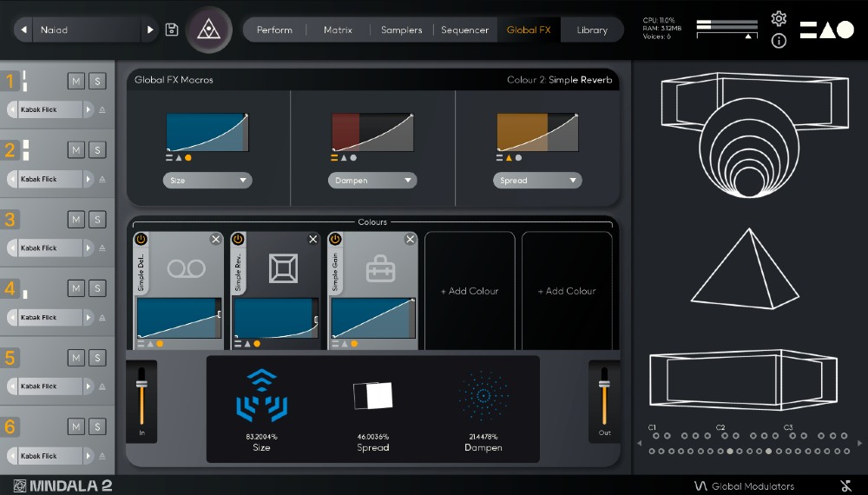Screen dimensions: 868x495
Task: Click the Dampen dotted circle icon
Action: click(484, 396)
